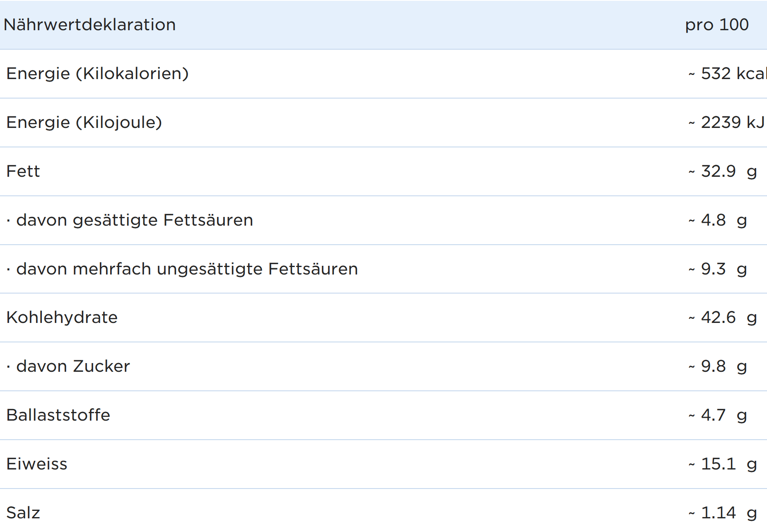The image size is (767, 532).
Task: Click the 4.7 g fibre value
Action: (718, 415)
